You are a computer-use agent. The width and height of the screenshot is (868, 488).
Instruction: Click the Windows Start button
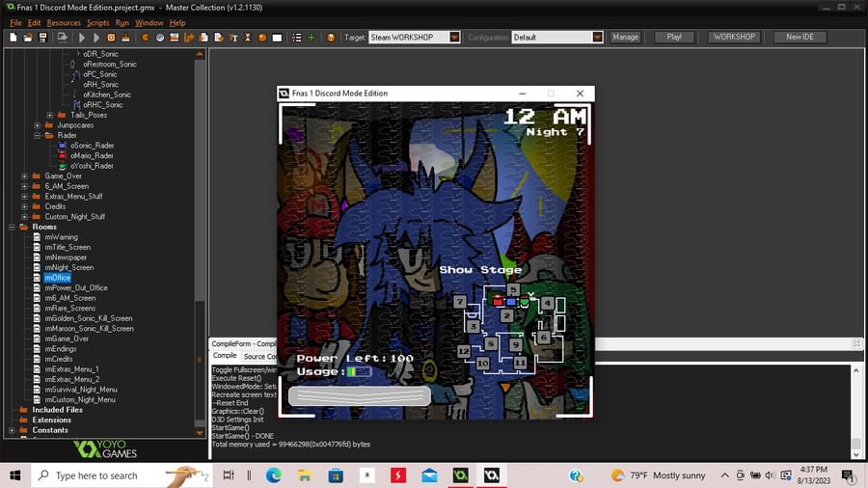[14, 475]
